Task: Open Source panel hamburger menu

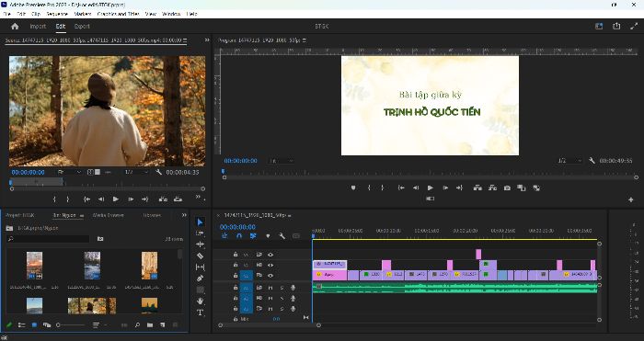Action: (x=185, y=40)
